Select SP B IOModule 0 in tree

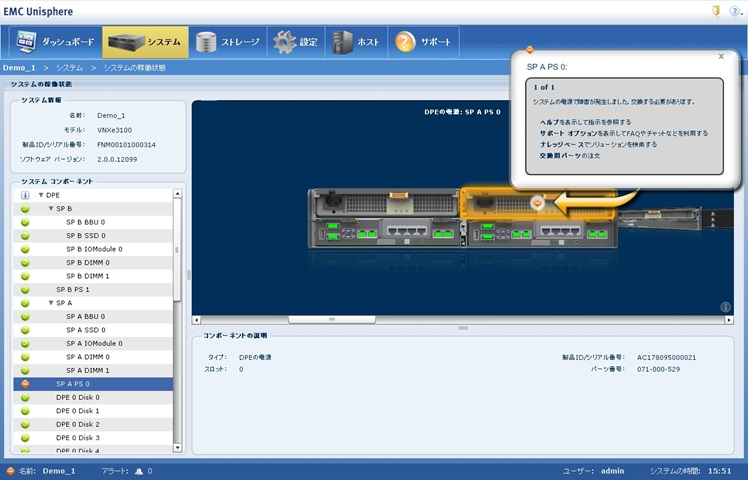point(94,249)
